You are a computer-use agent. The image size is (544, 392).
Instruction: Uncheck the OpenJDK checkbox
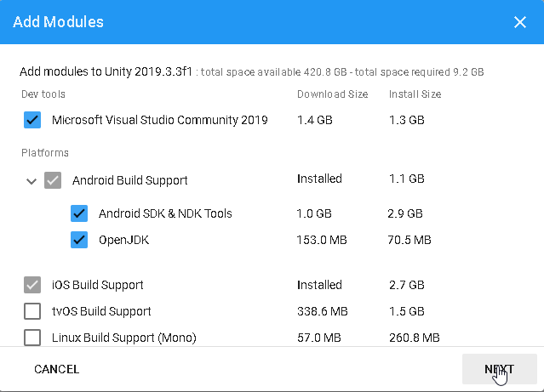tap(79, 240)
